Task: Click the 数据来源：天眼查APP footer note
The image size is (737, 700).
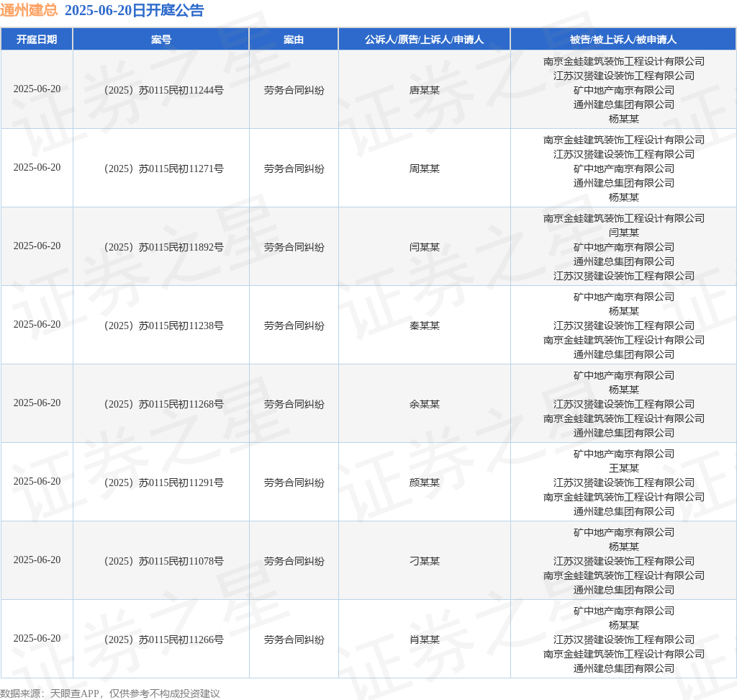Action: click(x=110, y=694)
